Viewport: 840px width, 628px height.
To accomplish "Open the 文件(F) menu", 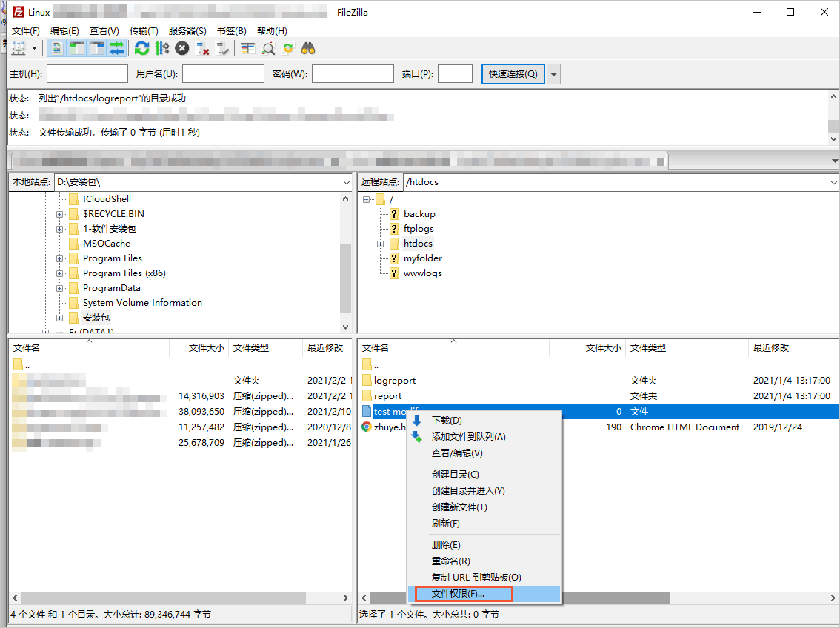I will pos(26,31).
